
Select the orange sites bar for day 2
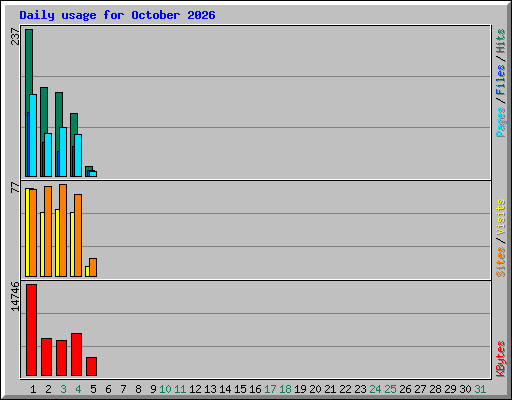48,231
